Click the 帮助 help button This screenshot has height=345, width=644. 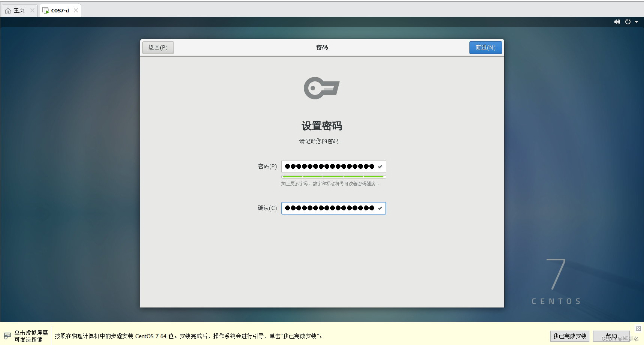(x=611, y=336)
